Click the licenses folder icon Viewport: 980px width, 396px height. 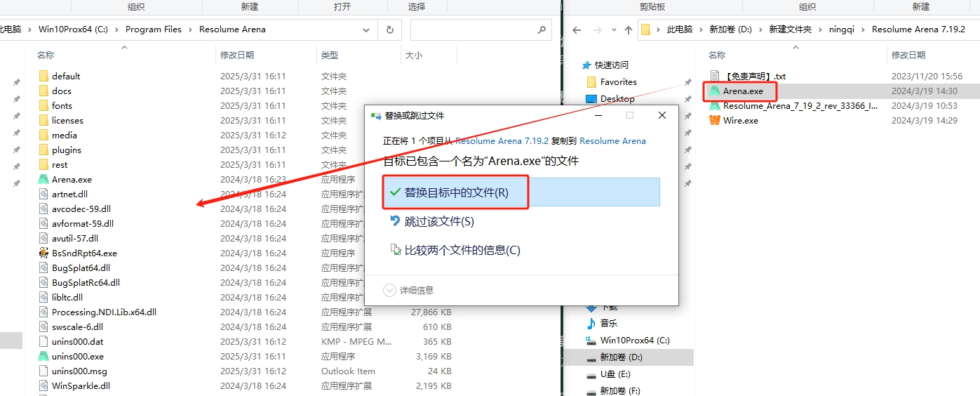[43, 120]
